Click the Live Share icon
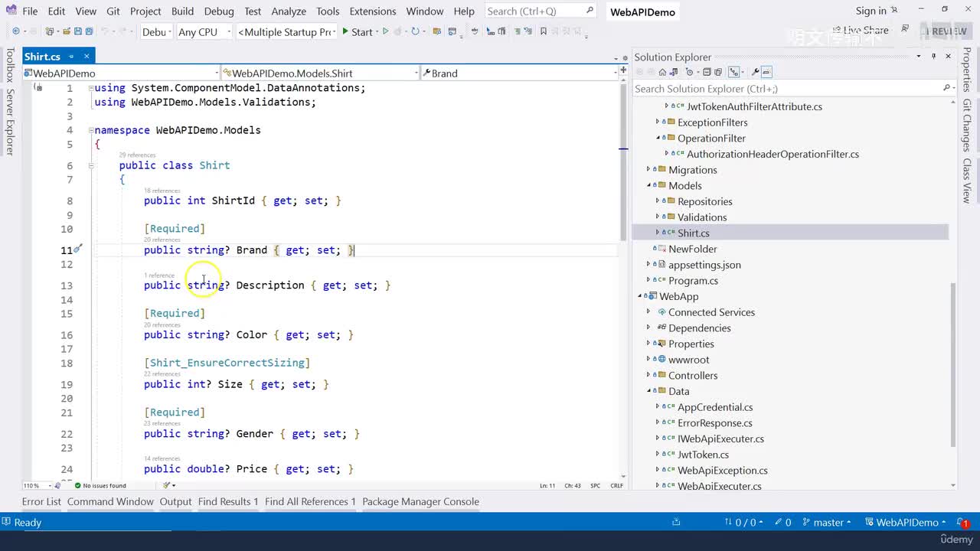 837,31
